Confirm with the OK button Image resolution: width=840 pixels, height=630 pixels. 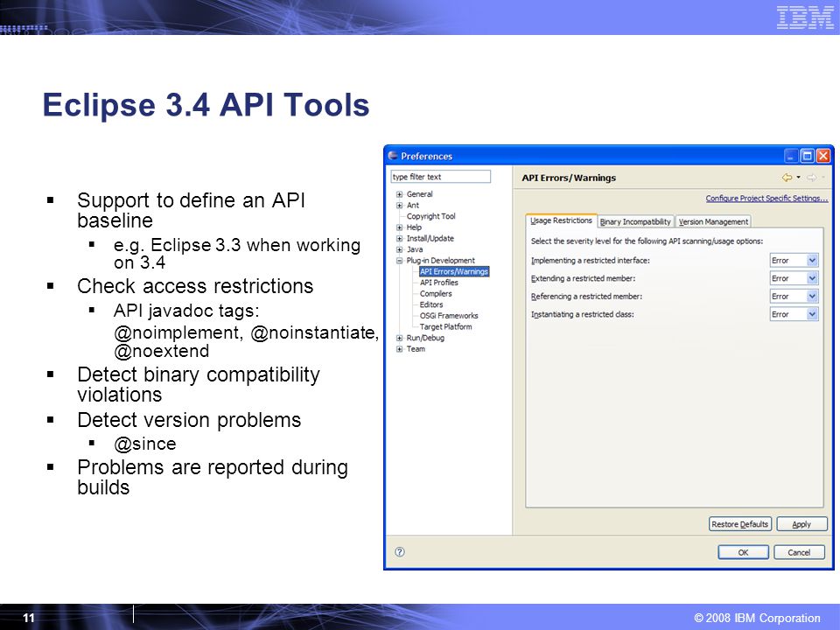click(x=743, y=552)
